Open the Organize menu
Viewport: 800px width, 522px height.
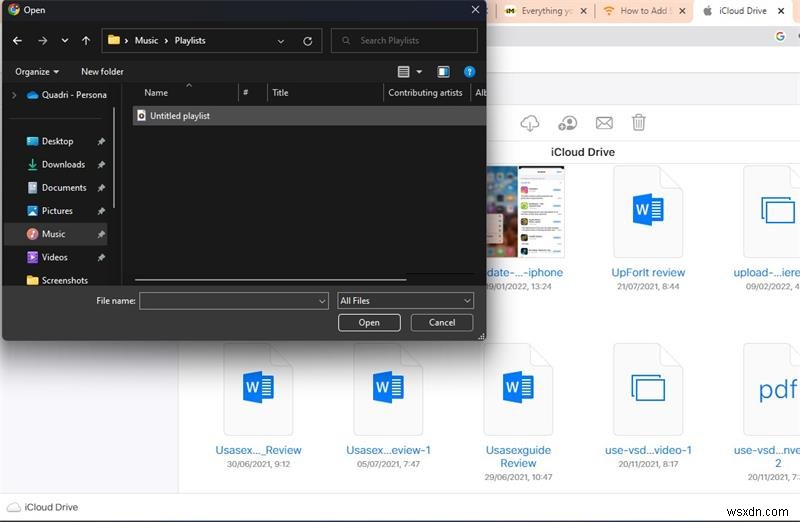point(37,71)
